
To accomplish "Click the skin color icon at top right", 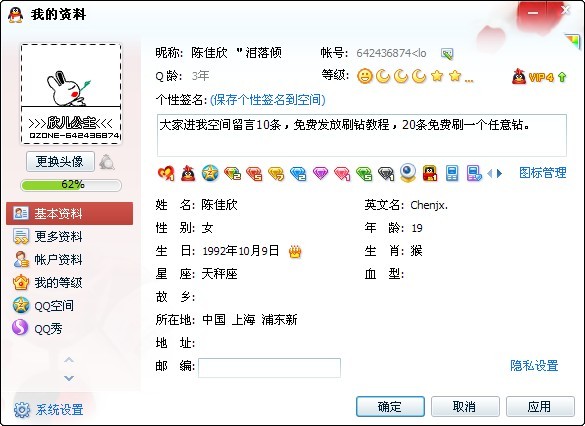I will [572, 41].
